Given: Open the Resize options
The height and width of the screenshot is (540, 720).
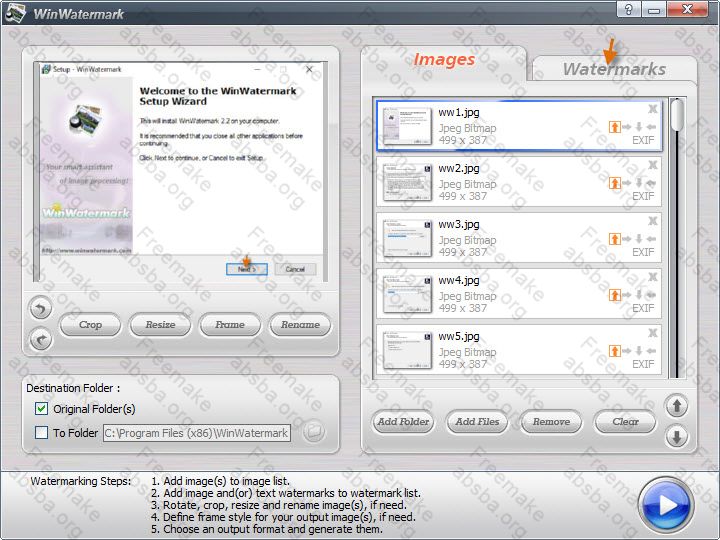Looking at the screenshot, I should (160, 325).
